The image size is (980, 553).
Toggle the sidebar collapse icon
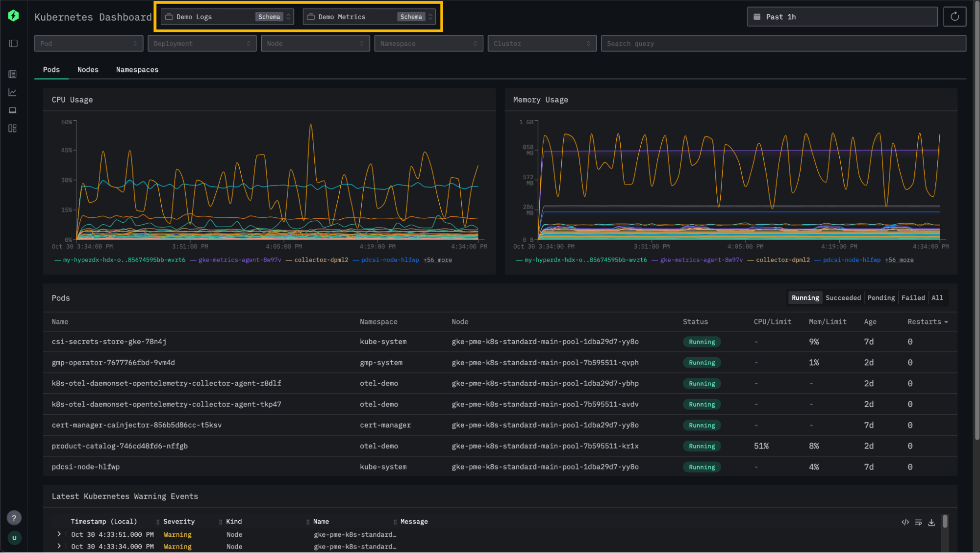(x=13, y=44)
